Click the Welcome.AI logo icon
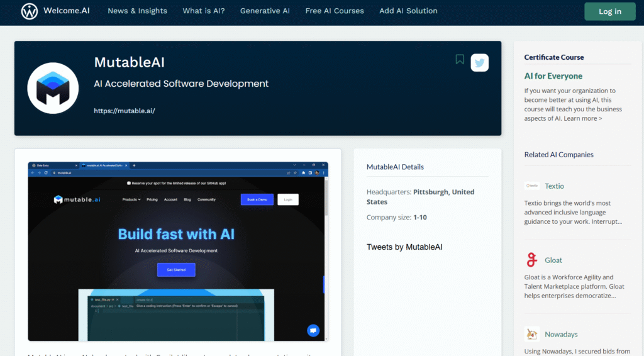This screenshot has height=356, width=644. click(x=29, y=11)
